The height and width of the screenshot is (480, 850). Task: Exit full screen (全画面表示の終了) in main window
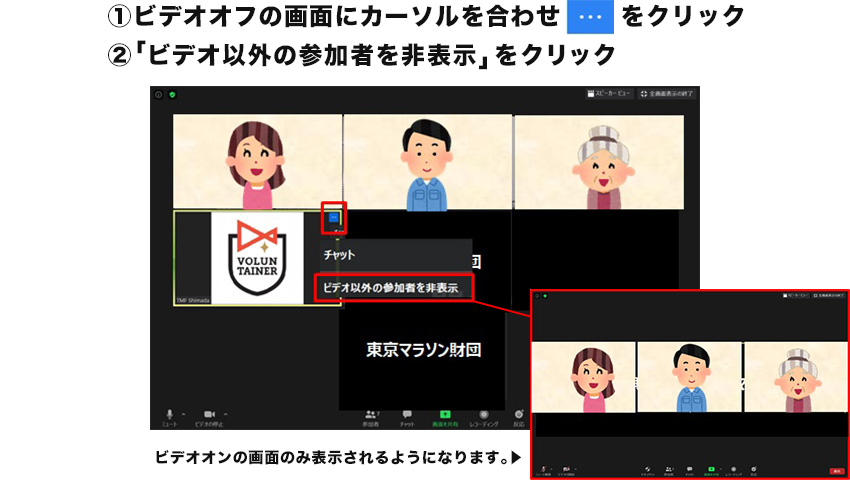click(x=667, y=93)
